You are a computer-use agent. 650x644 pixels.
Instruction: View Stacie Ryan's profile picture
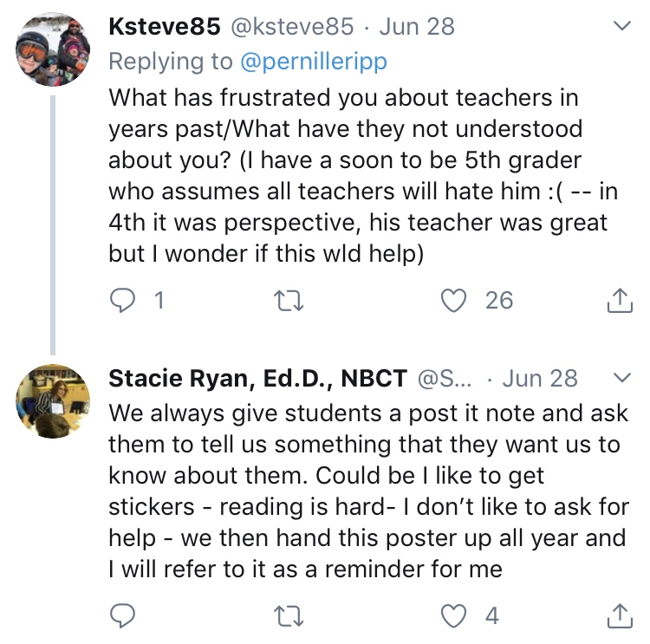coord(53,400)
